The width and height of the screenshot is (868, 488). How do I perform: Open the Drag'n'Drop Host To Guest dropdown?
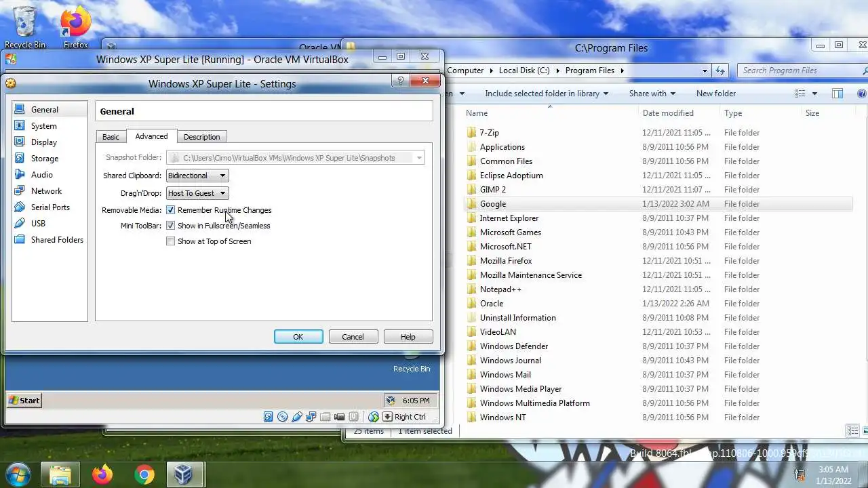click(197, 193)
